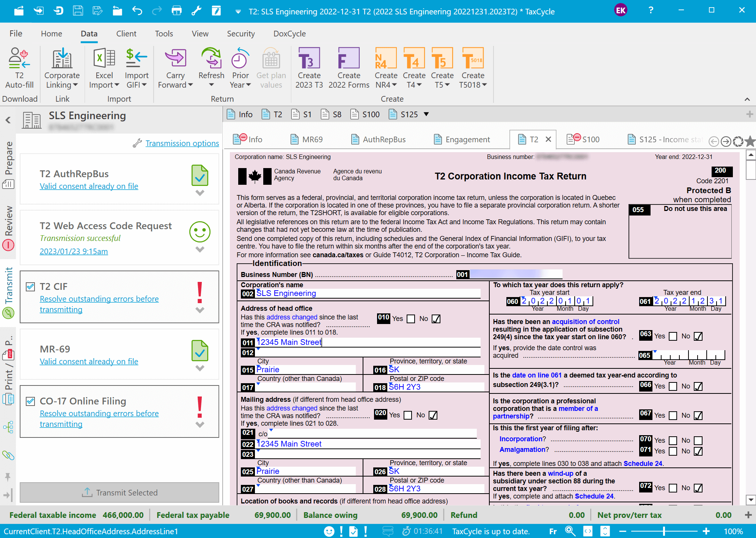Toggle the T2 CIF checkbox
This screenshot has height=538, width=756.
[x=30, y=287]
